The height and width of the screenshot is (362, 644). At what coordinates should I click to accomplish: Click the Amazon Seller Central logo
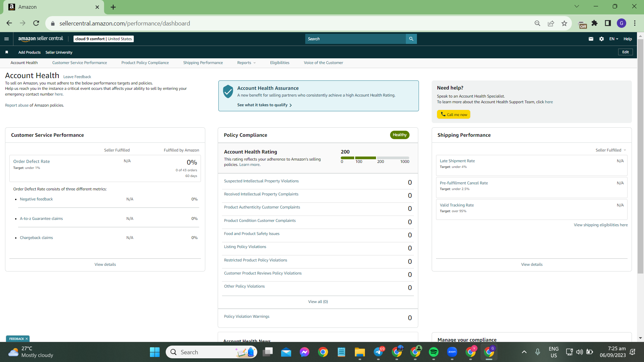[x=41, y=39]
